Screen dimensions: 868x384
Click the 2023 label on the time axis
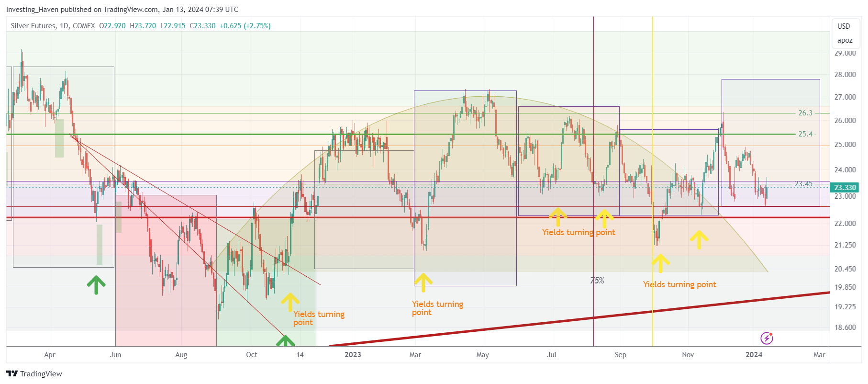tap(353, 355)
